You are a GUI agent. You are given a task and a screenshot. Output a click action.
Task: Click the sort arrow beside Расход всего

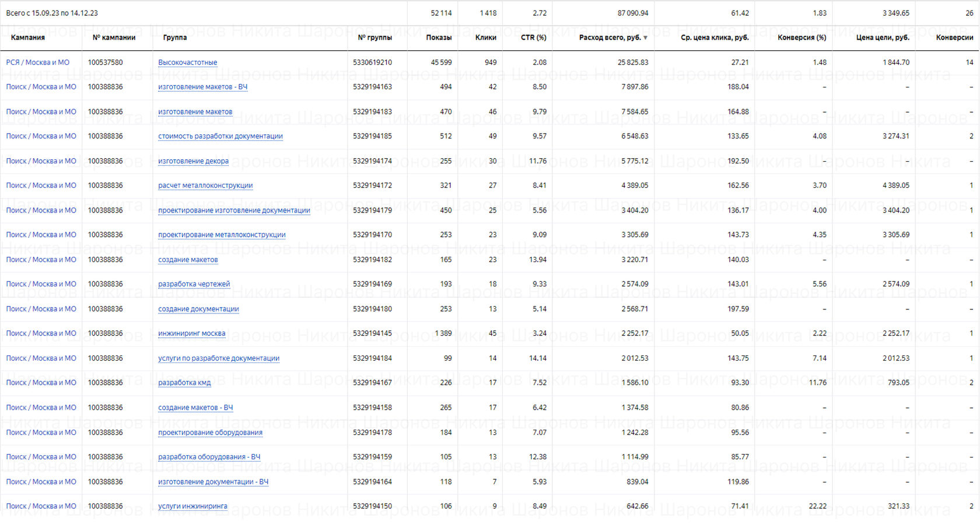coord(645,38)
